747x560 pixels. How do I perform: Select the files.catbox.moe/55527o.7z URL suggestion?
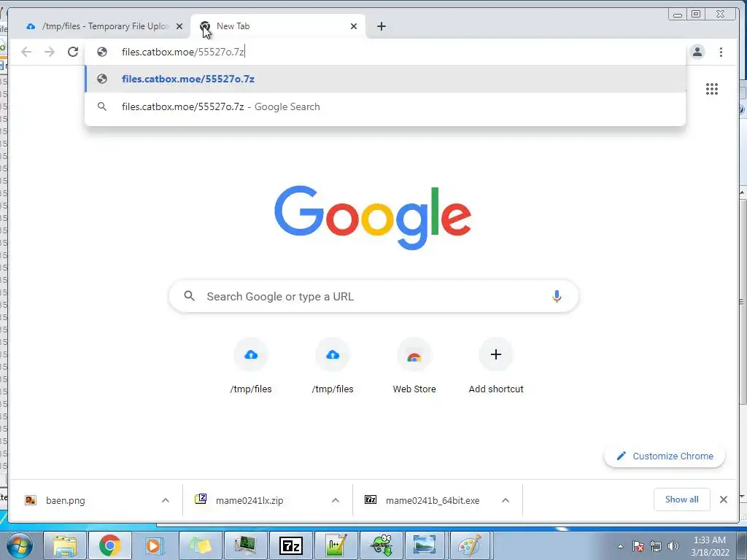[x=385, y=79]
